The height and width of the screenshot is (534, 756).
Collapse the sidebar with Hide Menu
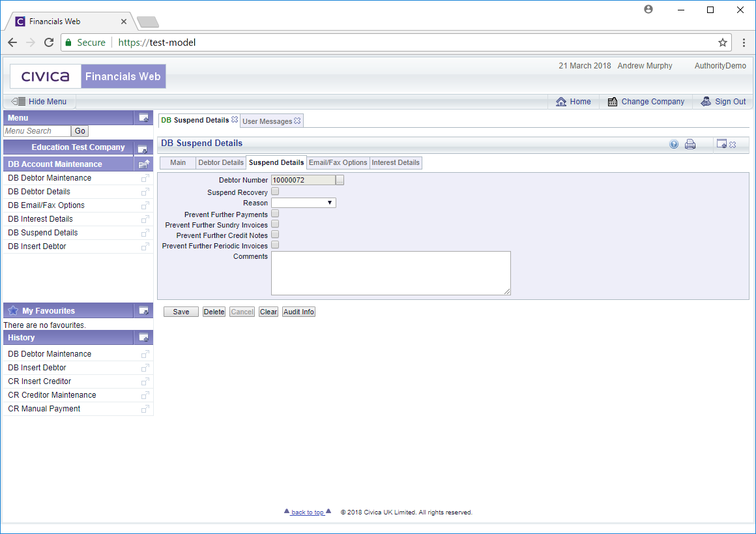point(39,102)
